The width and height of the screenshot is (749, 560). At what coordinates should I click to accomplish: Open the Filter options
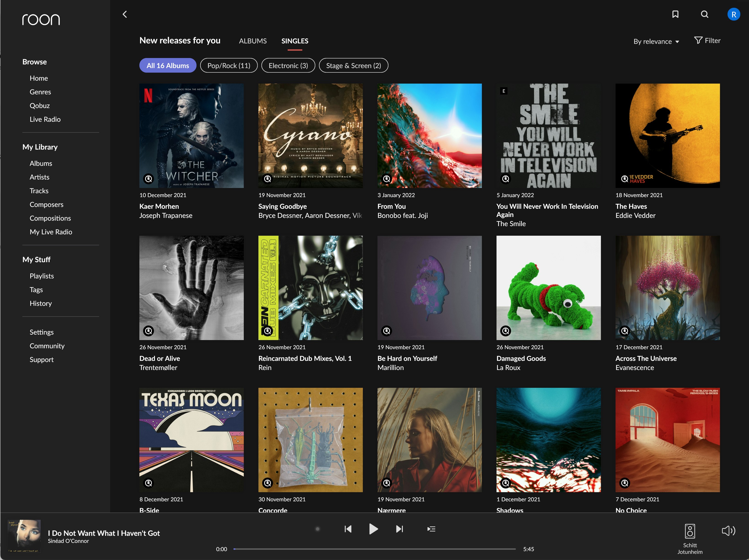click(707, 41)
